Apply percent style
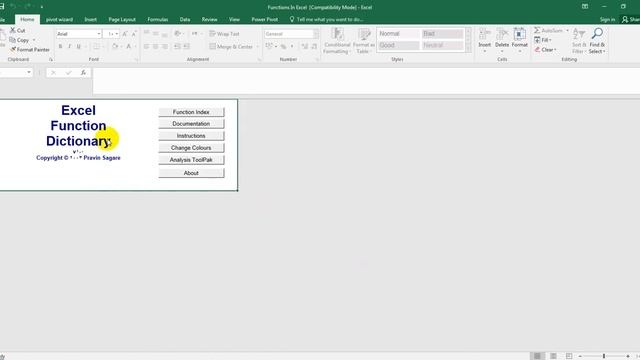The image size is (640, 360). (x=283, y=47)
